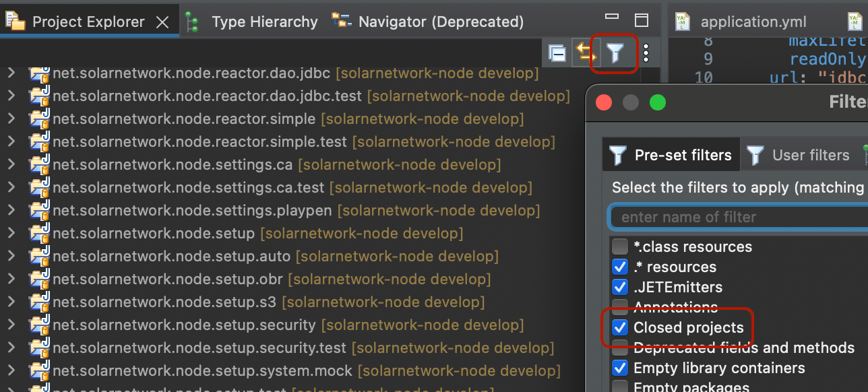Viewport: 868px width, 392px height.
Task: Click the Project Explorer folder tab icon
Action: (15, 21)
